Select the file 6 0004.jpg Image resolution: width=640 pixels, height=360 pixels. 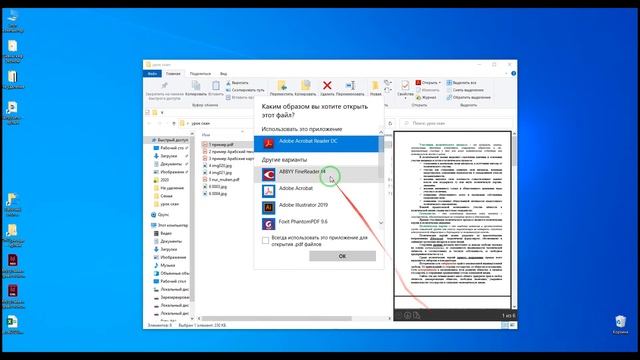(218, 193)
